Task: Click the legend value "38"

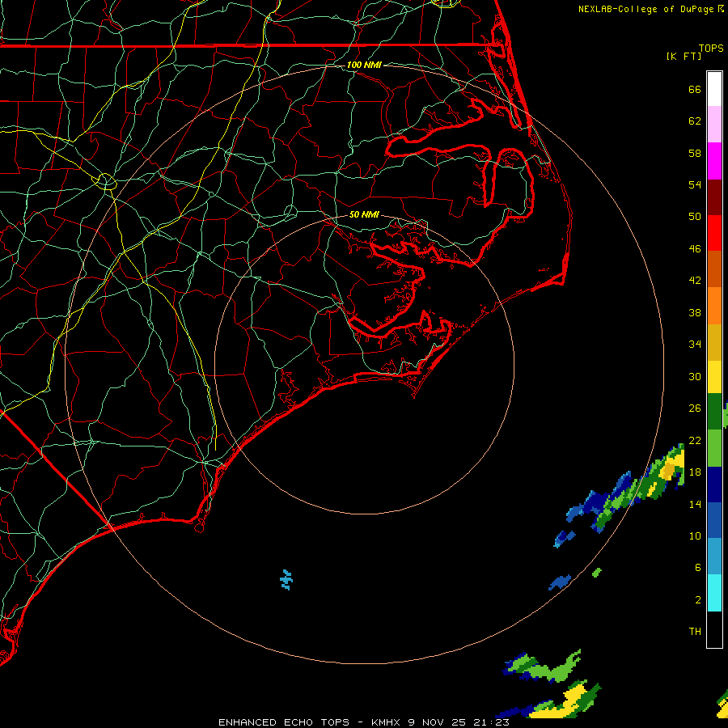Action: pyautogui.click(x=695, y=313)
